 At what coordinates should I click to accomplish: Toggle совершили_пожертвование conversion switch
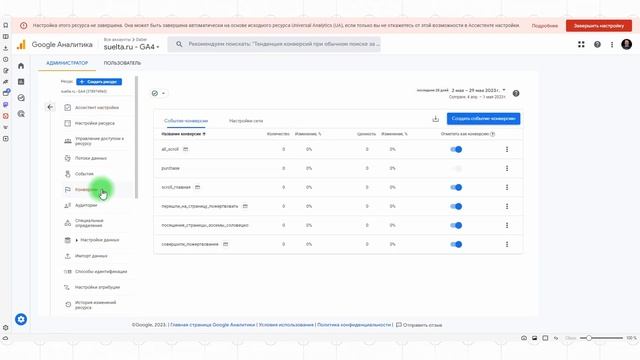tap(456, 244)
